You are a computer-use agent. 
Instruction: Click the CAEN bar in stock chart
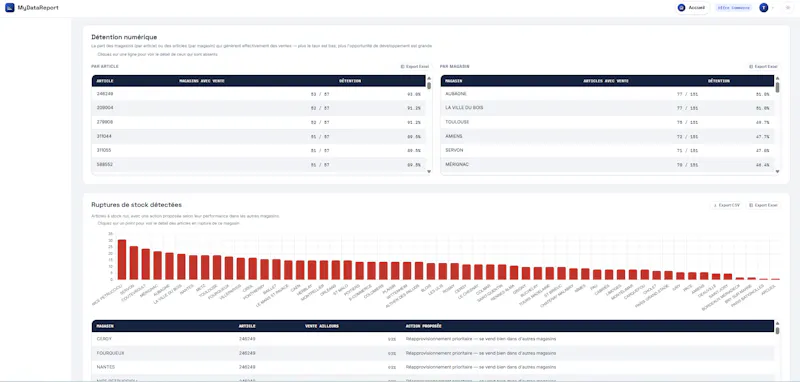click(300, 270)
